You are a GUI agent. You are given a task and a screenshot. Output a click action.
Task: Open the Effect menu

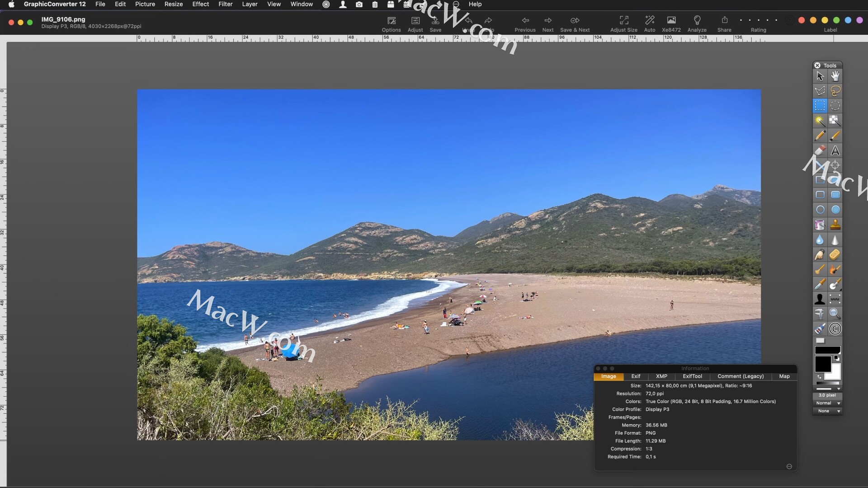click(201, 4)
